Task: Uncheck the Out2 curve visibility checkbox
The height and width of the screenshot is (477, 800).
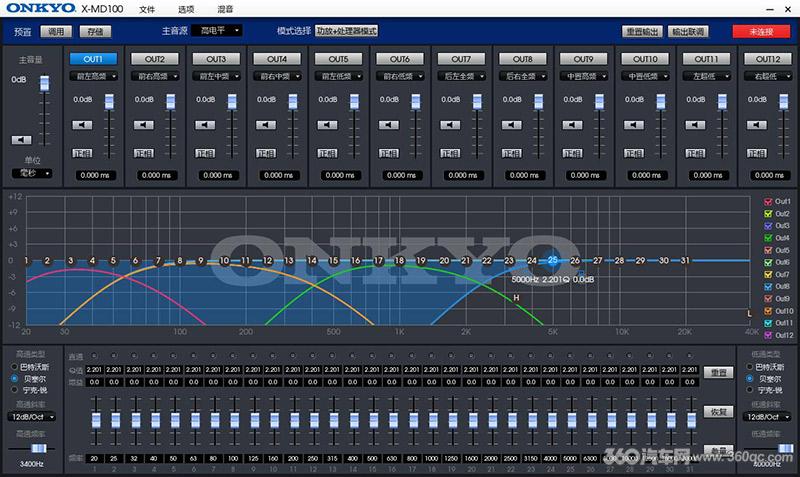Action: [768, 214]
